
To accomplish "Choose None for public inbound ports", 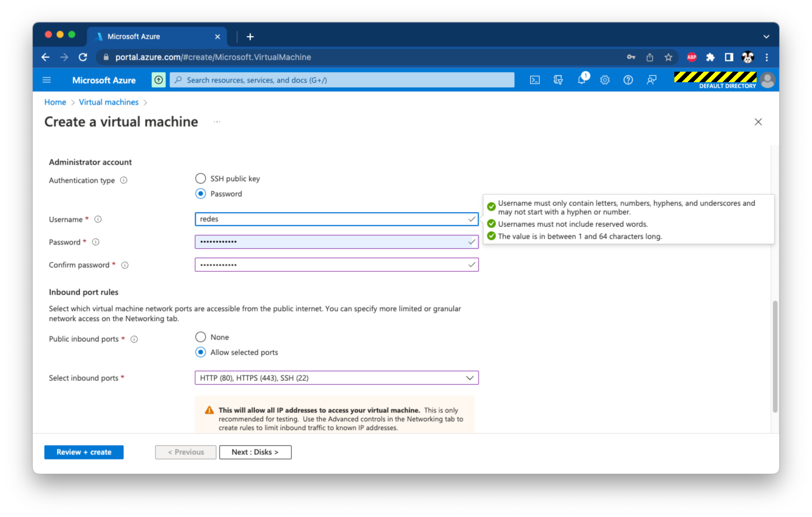I will 201,337.
